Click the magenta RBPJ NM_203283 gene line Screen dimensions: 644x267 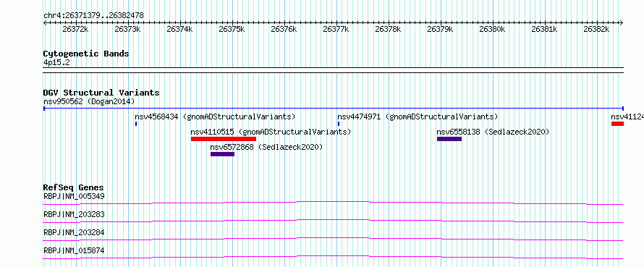[333, 220]
